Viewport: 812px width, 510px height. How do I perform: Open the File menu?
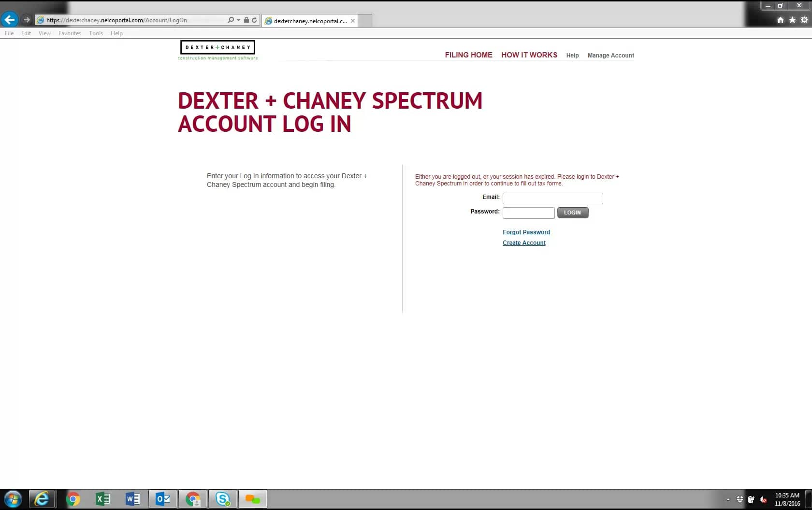[9, 33]
